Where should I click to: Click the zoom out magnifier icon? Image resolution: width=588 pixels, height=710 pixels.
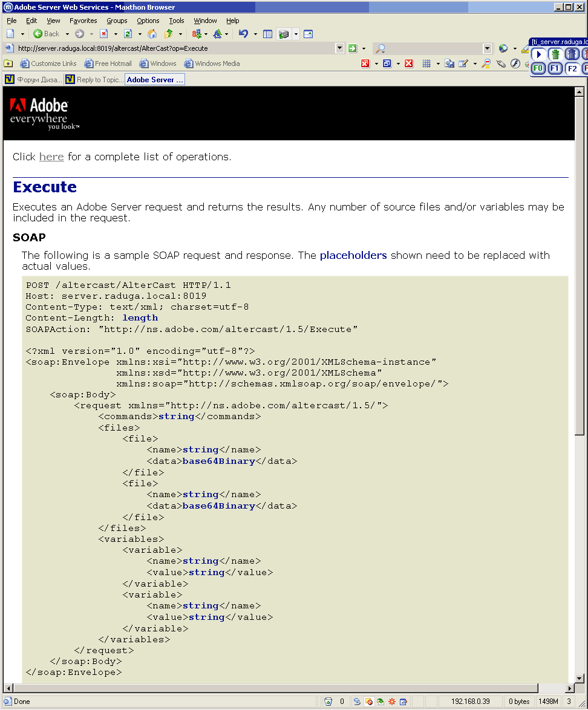(x=486, y=64)
